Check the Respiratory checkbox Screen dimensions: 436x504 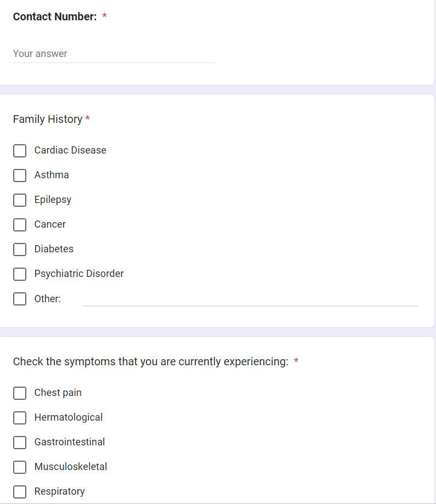pyautogui.click(x=20, y=491)
